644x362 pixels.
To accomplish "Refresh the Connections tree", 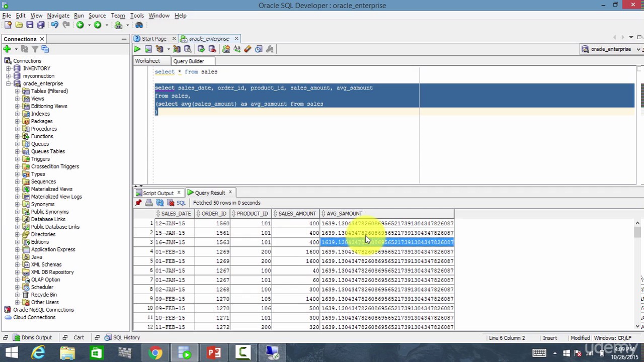I will (x=24, y=49).
